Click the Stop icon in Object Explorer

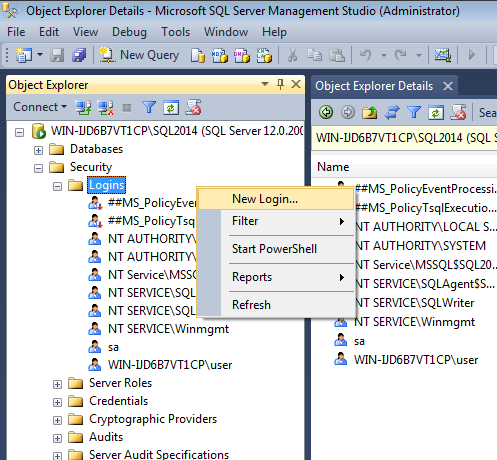tap(127, 108)
